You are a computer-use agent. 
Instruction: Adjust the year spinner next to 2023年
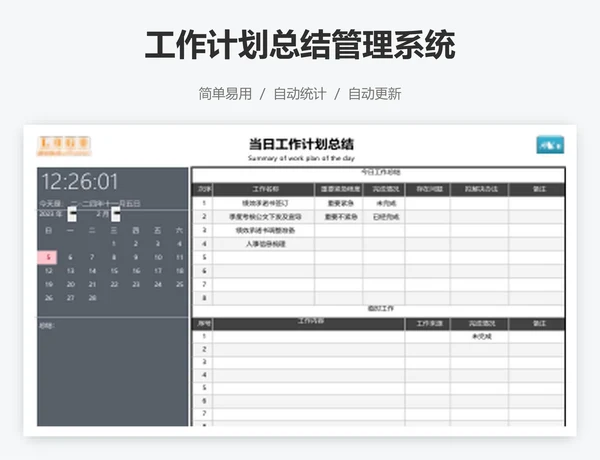72,214
